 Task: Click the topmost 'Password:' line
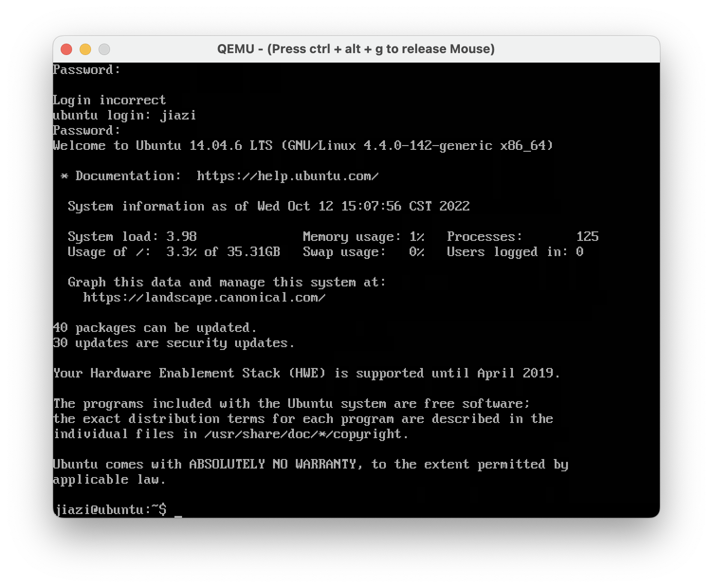tap(87, 70)
